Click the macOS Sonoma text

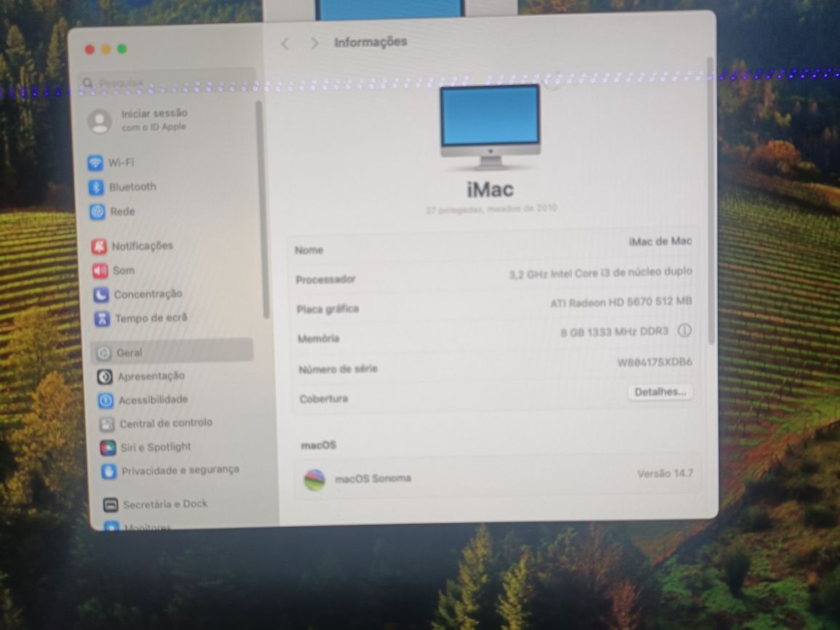click(x=373, y=478)
